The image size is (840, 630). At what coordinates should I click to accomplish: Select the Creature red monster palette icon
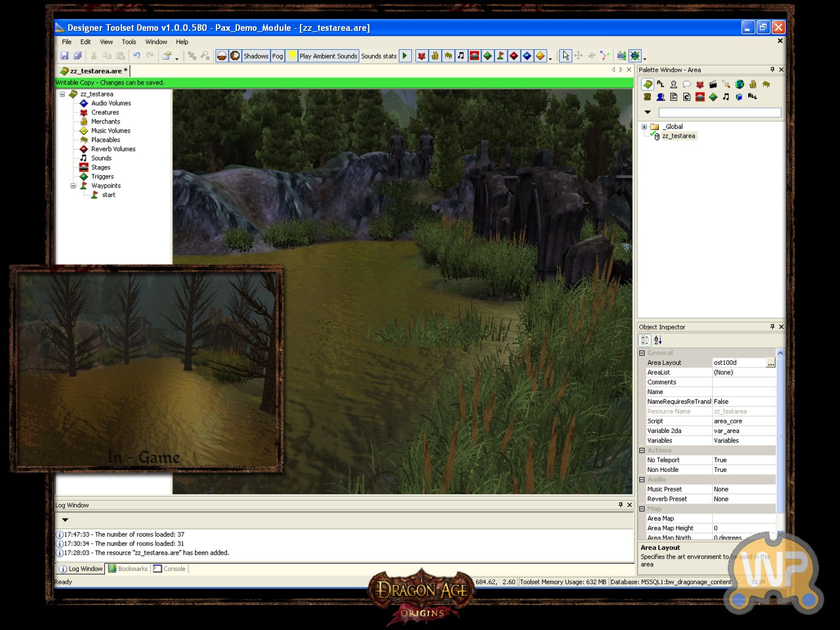click(700, 84)
